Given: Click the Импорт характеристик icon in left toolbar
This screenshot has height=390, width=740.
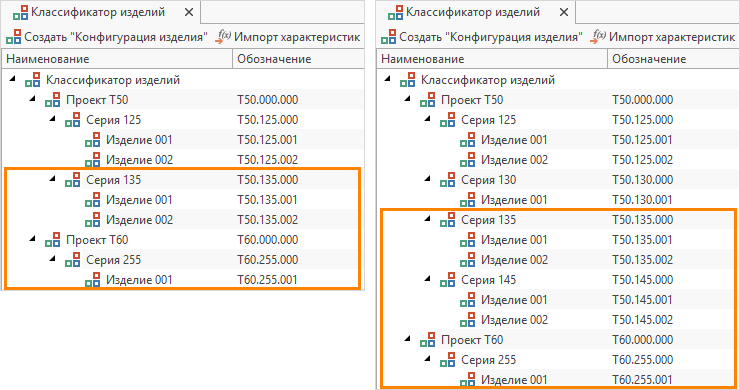Looking at the screenshot, I should coord(223,37).
